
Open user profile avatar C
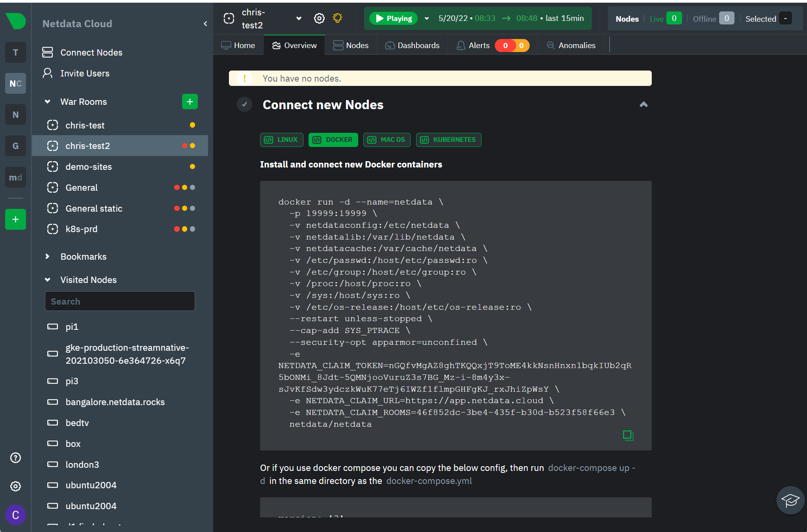[15, 515]
